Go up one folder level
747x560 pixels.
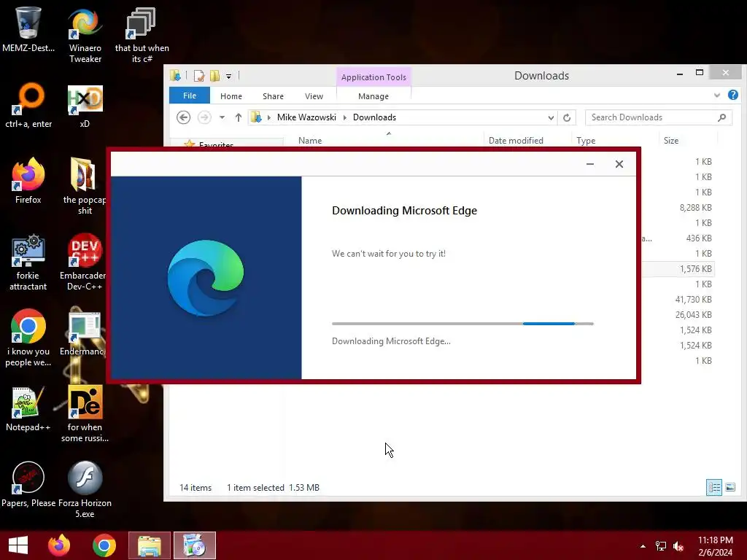[239, 117]
